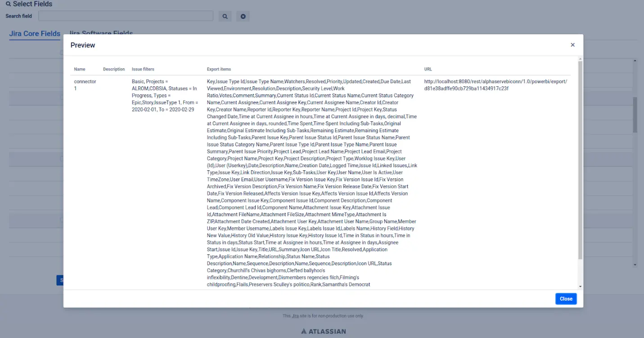
Task: Click the Issue filters column header
Action: (143, 69)
